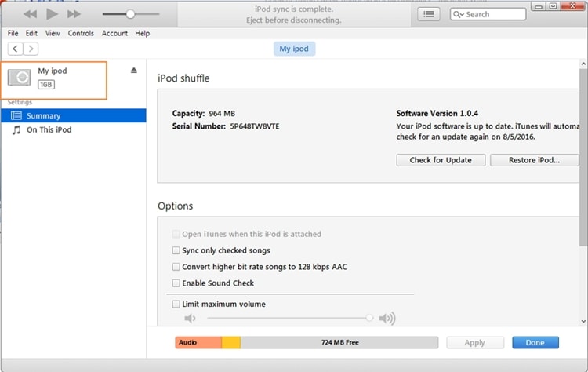Maximize the iTunes window

coord(553,6)
